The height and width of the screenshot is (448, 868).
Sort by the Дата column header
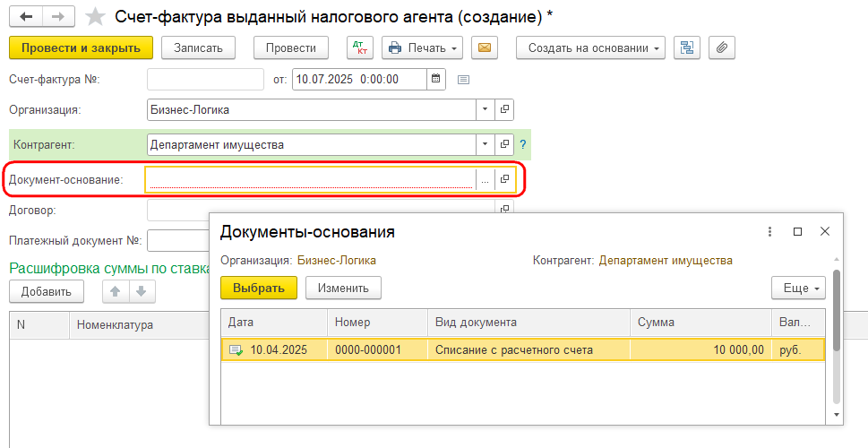274,323
